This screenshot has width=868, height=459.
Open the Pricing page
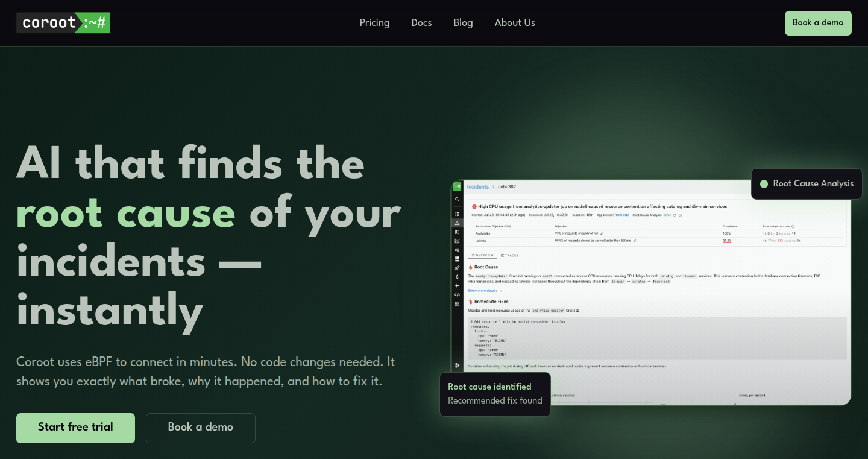[374, 23]
